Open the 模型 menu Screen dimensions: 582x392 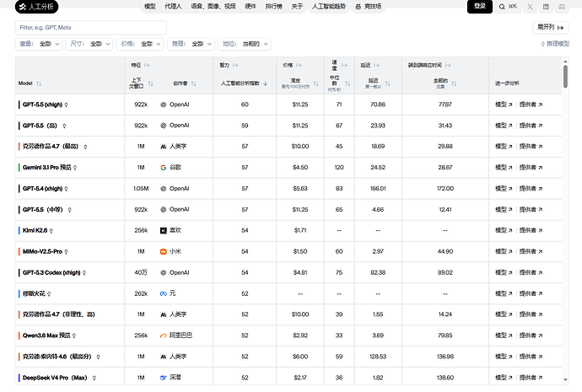click(150, 6)
